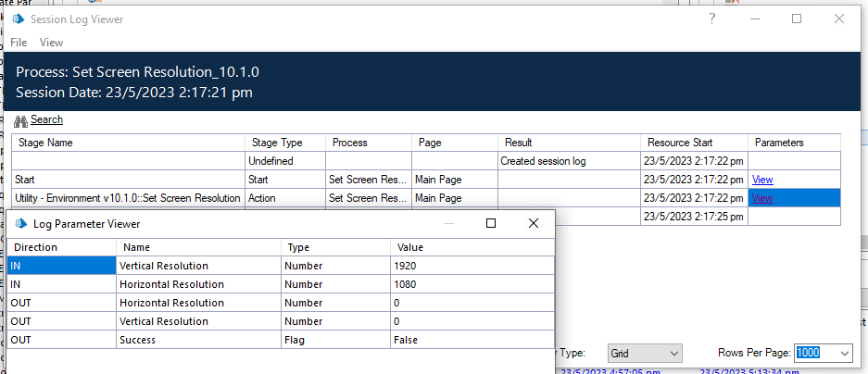Sort by Resource Start column header

click(x=678, y=143)
